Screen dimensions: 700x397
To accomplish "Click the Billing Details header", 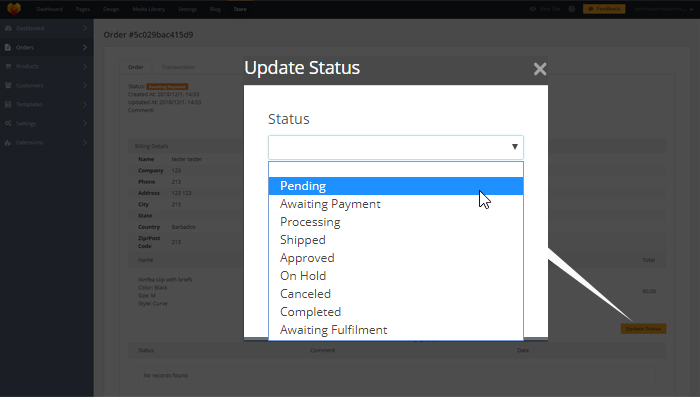I will (x=152, y=146).
